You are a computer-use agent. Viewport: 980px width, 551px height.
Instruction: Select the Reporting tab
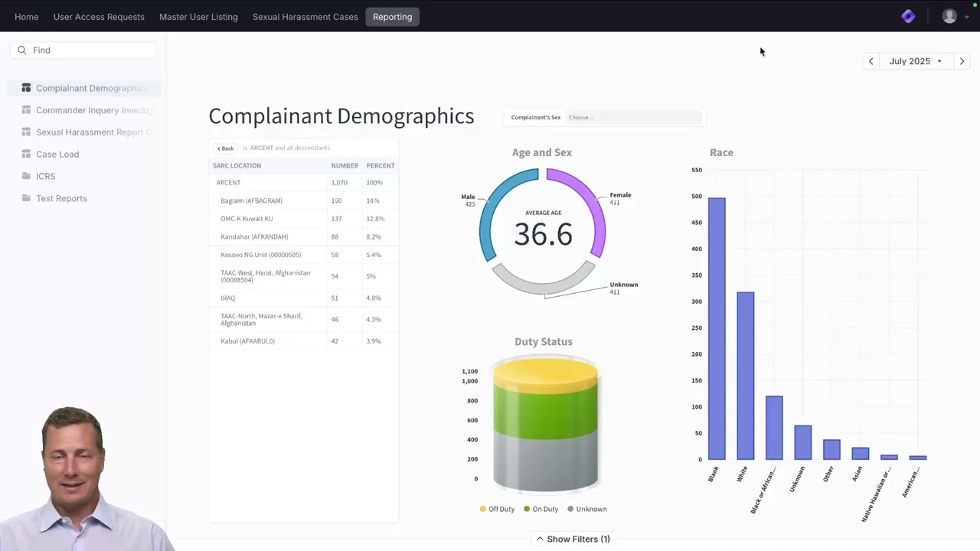[392, 17]
